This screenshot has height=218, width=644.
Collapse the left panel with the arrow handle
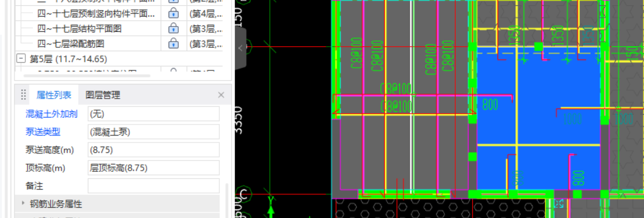[241, 48]
